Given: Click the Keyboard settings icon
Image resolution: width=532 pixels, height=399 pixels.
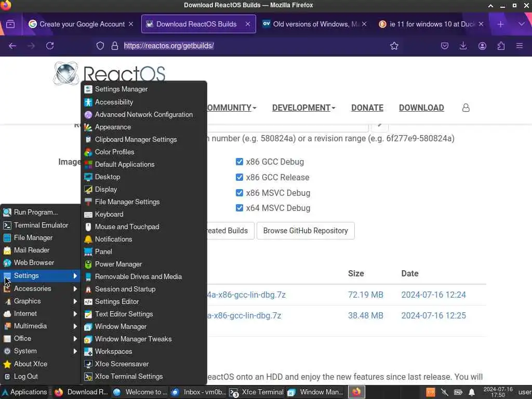Looking at the screenshot, I should click(88, 215).
